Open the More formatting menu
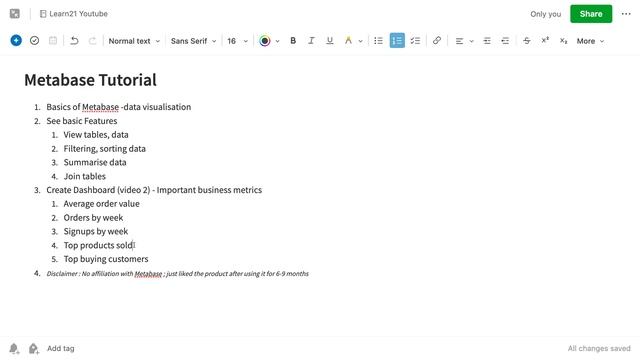This screenshot has width=640, height=360. (x=590, y=41)
